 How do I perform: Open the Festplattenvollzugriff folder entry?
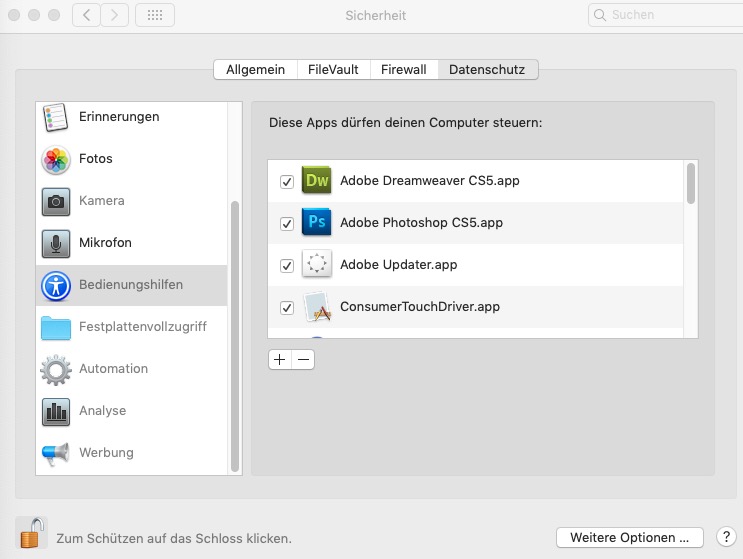132,327
